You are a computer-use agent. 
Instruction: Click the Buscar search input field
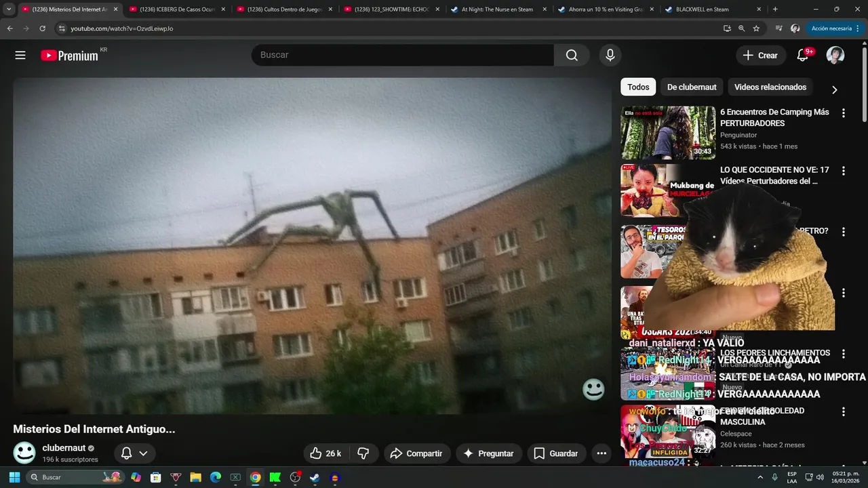point(403,56)
